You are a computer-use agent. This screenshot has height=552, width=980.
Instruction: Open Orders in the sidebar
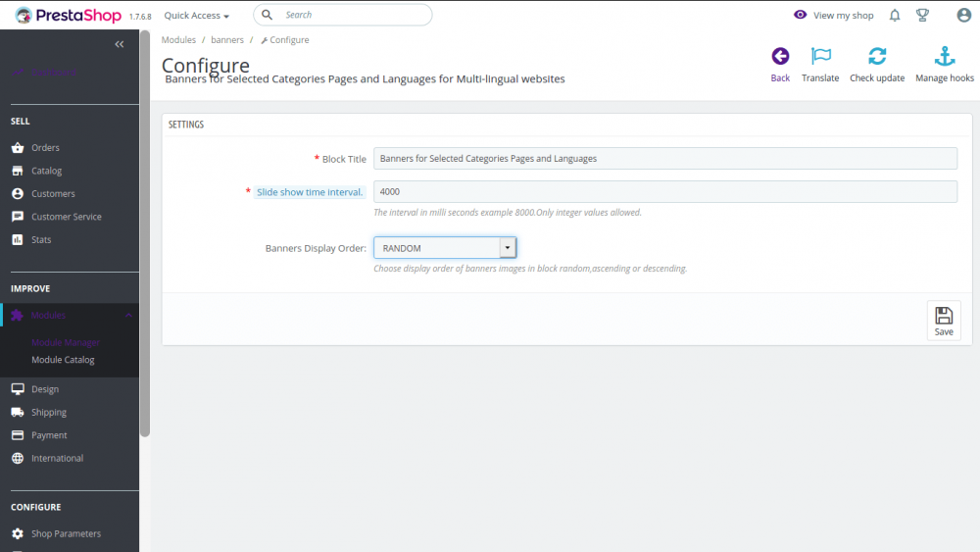point(45,147)
